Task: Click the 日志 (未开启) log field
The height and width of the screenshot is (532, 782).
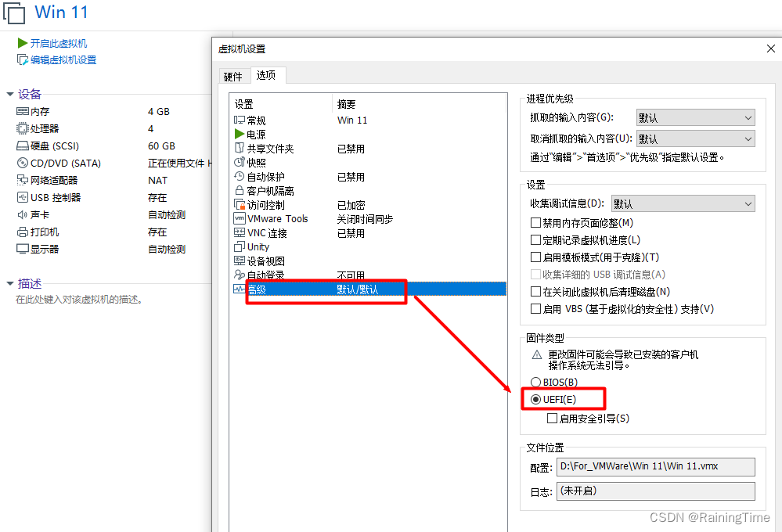Action: [656, 491]
